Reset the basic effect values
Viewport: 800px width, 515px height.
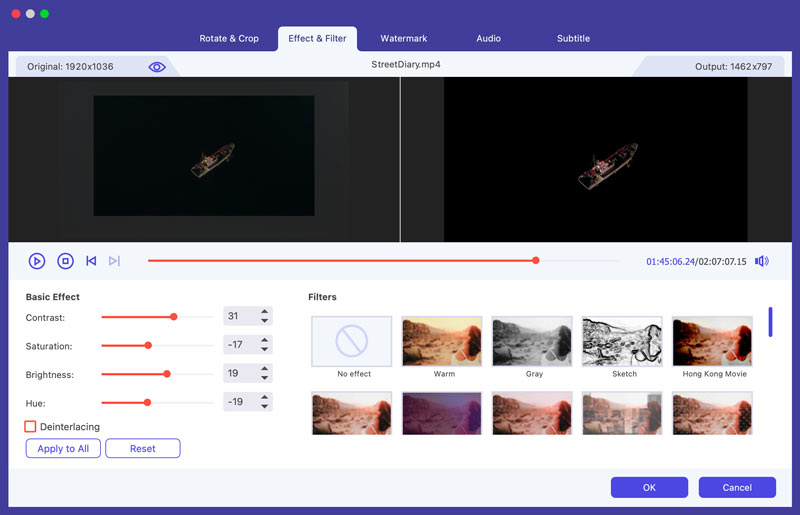pyautogui.click(x=143, y=448)
